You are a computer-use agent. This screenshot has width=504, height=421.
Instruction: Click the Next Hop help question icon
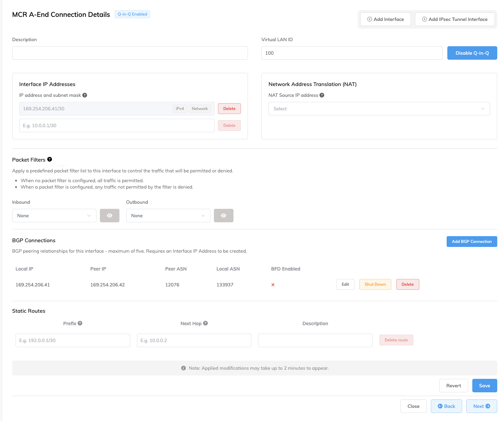coord(205,323)
